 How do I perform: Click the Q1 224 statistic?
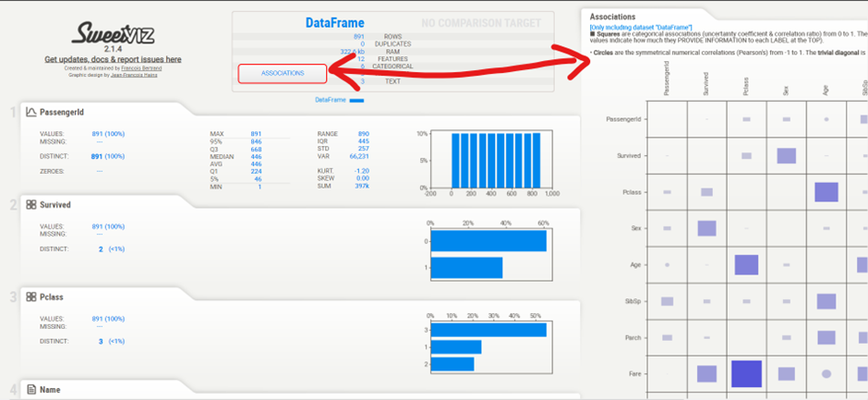coord(235,171)
